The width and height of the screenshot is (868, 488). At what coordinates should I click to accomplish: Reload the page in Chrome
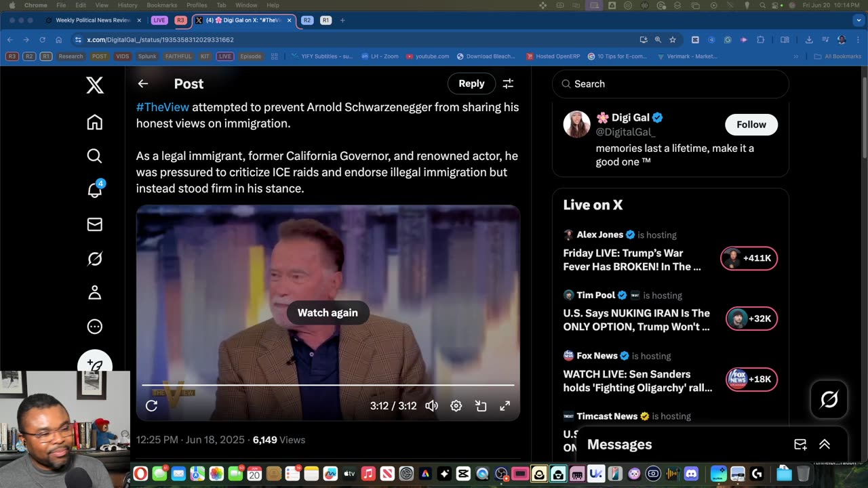[43, 40]
